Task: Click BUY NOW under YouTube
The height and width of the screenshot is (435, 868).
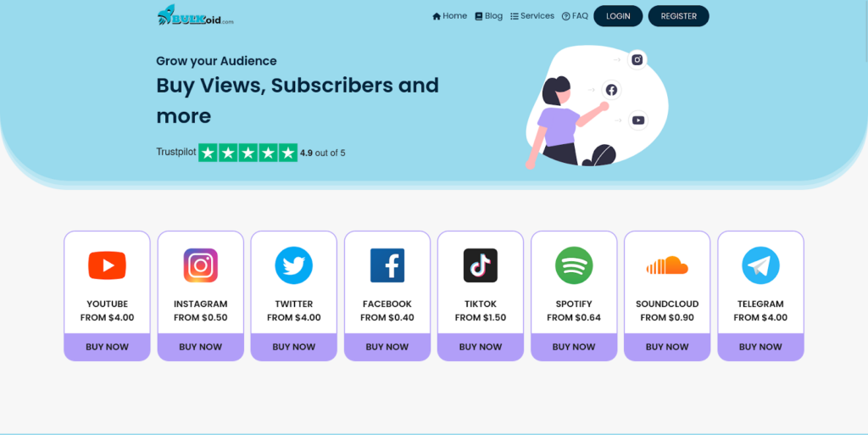Action: click(x=107, y=347)
